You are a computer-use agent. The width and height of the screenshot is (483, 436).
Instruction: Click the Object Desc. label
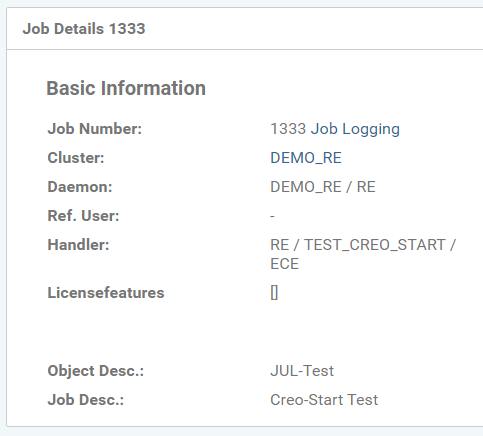tap(96, 371)
